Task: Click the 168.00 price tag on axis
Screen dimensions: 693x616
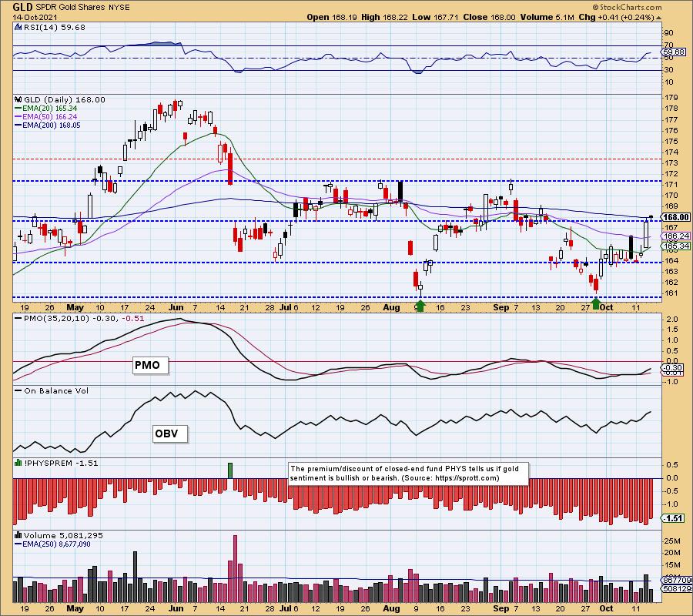Action: click(x=676, y=217)
